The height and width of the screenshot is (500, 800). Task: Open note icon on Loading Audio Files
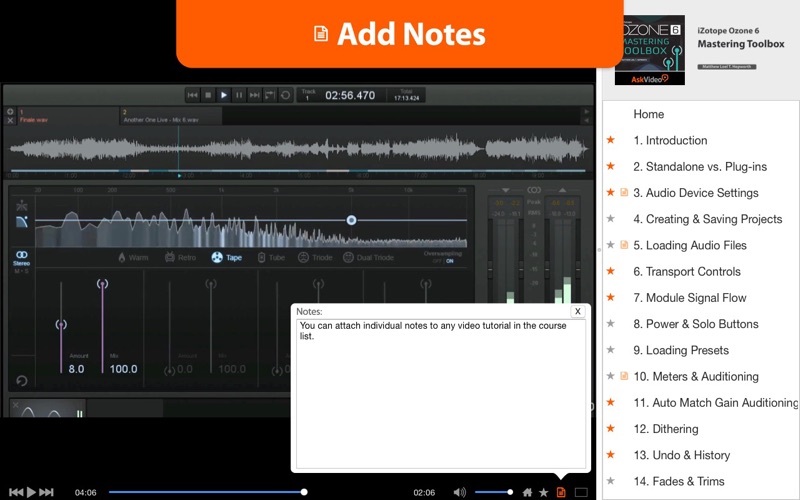pos(623,245)
